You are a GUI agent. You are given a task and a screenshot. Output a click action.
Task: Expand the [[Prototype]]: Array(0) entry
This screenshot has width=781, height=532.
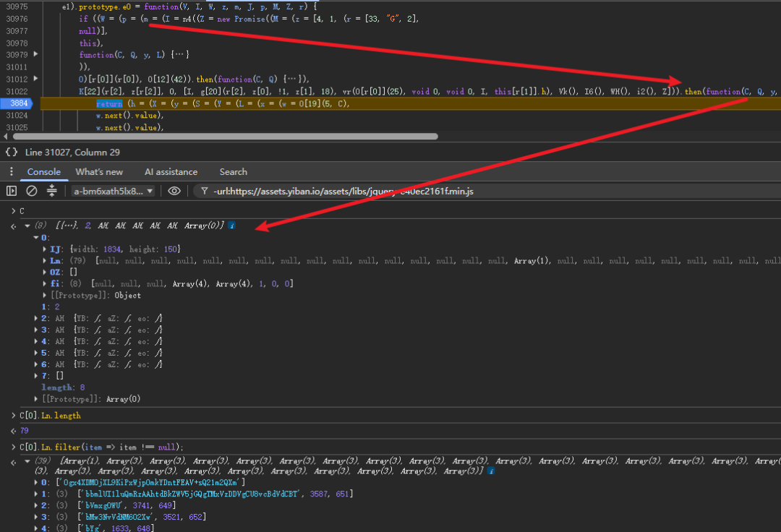point(36,399)
